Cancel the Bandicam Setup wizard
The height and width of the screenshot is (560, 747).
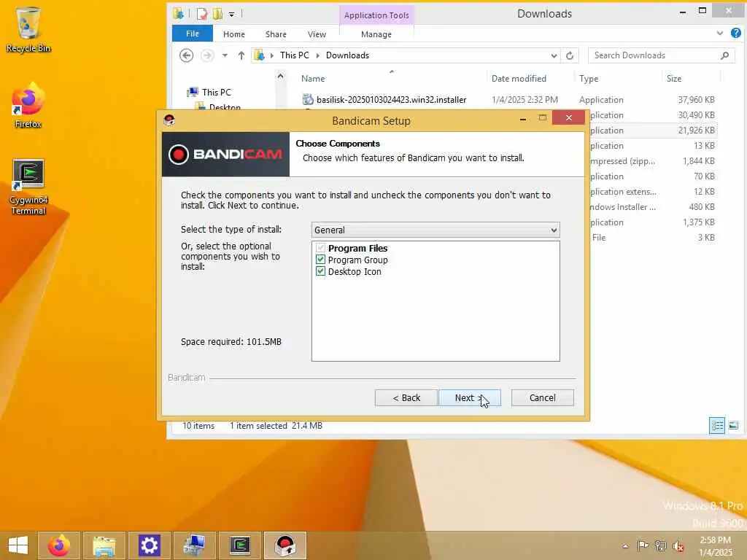[x=542, y=397]
